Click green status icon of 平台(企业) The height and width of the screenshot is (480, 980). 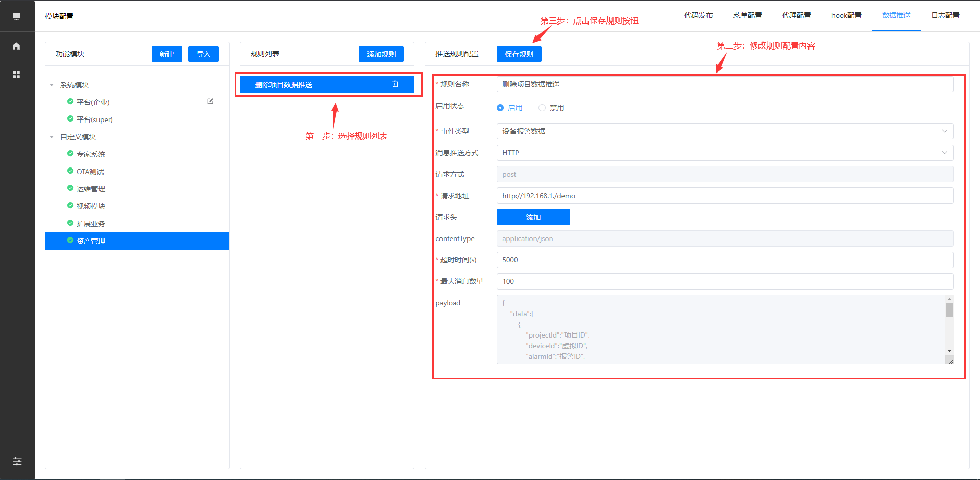pos(70,102)
